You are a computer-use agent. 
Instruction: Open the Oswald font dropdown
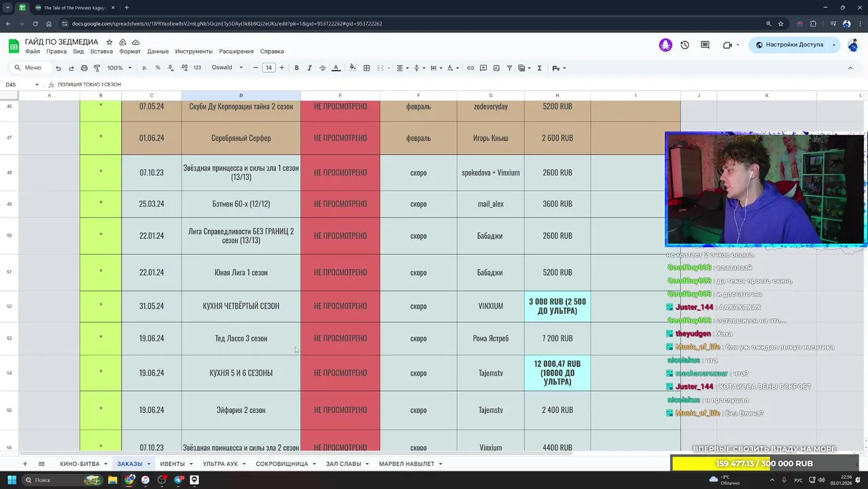227,68
